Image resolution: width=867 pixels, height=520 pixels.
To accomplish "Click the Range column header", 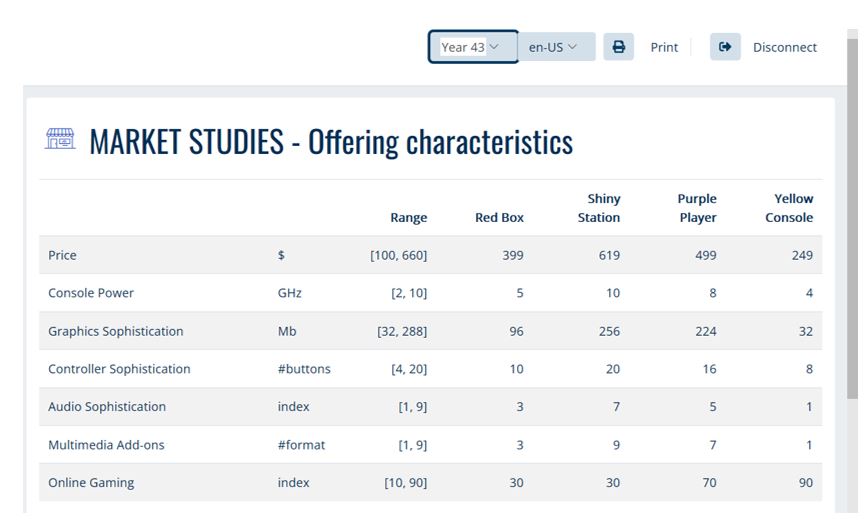I will [408, 217].
